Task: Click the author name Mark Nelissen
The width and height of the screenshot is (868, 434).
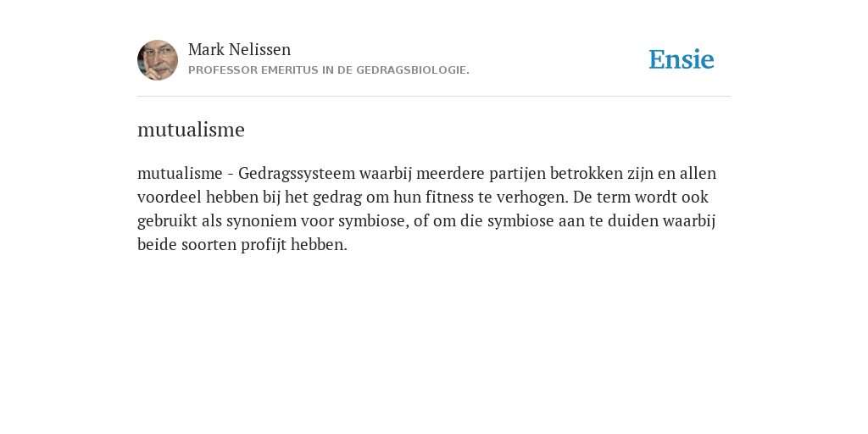Action: pos(239,49)
